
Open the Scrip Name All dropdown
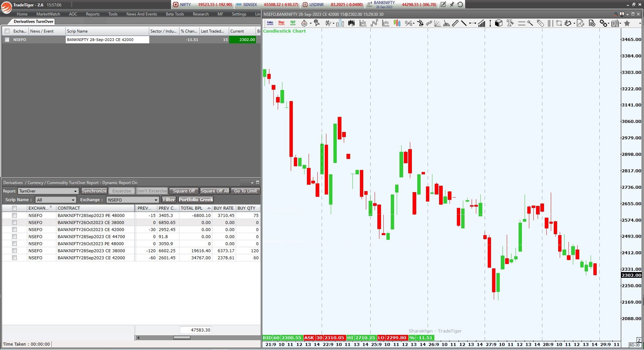coord(56,200)
